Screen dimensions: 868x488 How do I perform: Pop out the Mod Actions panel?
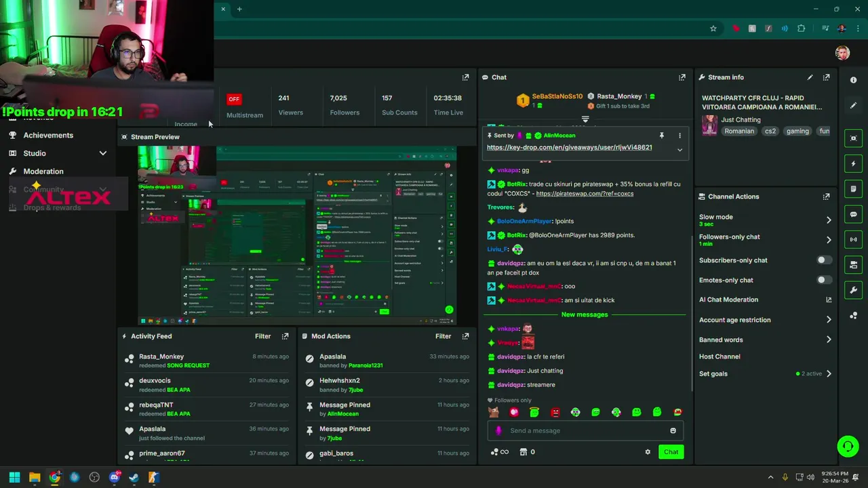pyautogui.click(x=465, y=336)
